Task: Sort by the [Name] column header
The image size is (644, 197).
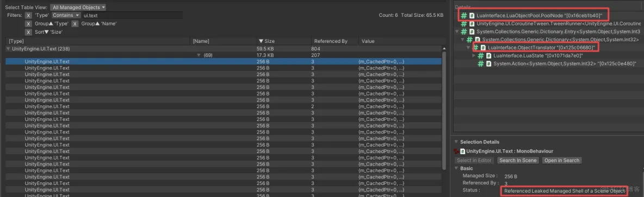Action: [x=222, y=41]
